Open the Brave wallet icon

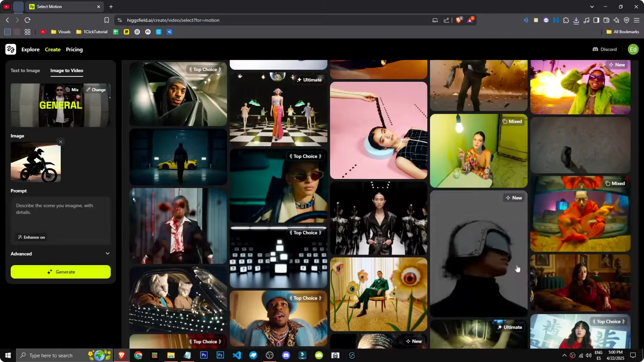[606, 20]
